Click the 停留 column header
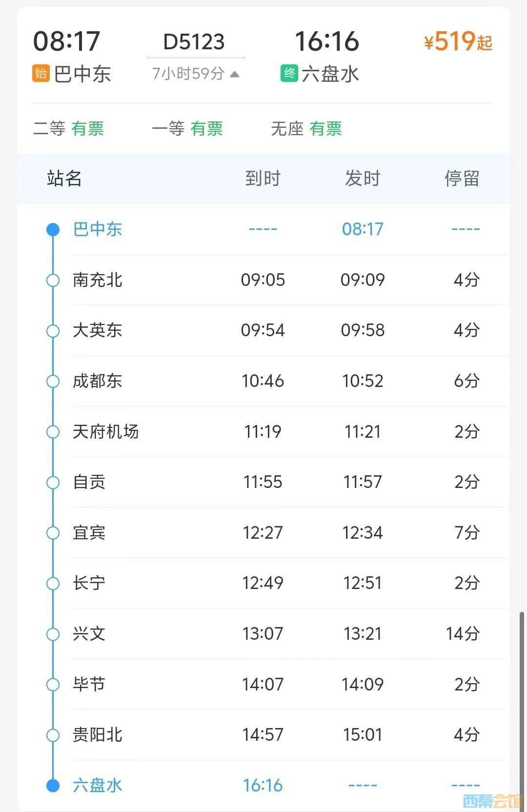 pyautogui.click(x=462, y=179)
